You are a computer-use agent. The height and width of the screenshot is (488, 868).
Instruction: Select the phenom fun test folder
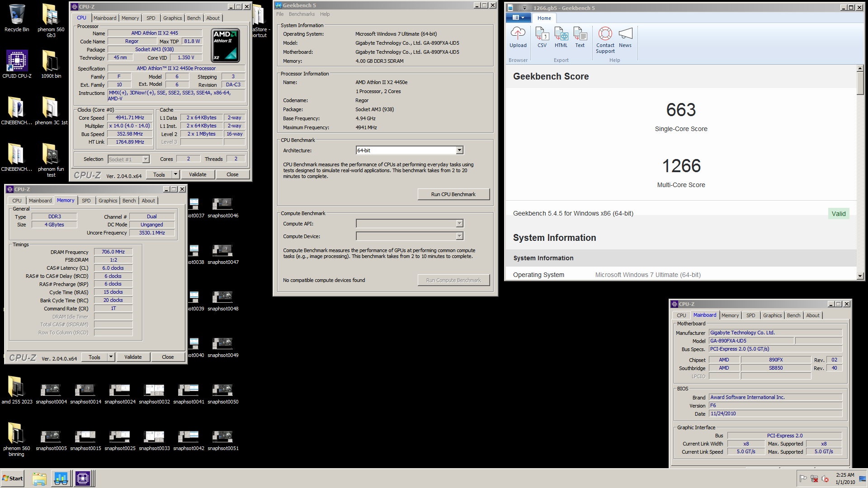point(51,160)
